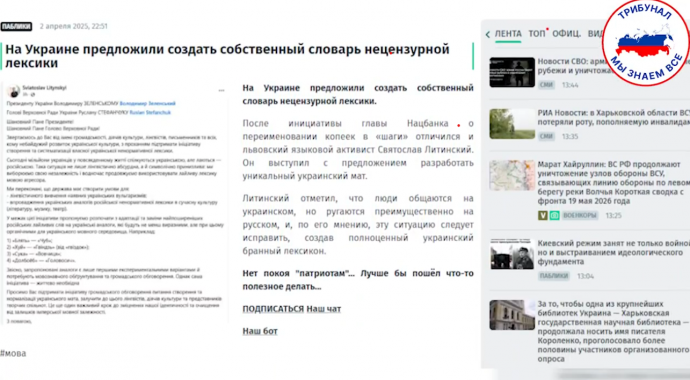Open Марат Хайруллин headline in feed

[x=613, y=183]
